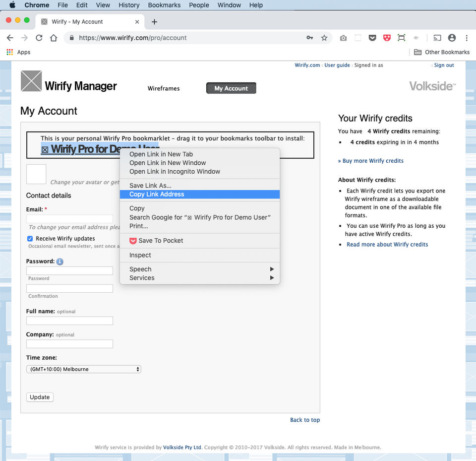The height and width of the screenshot is (461, 476).
Task: Reload the current page
Action: (39, 38)
